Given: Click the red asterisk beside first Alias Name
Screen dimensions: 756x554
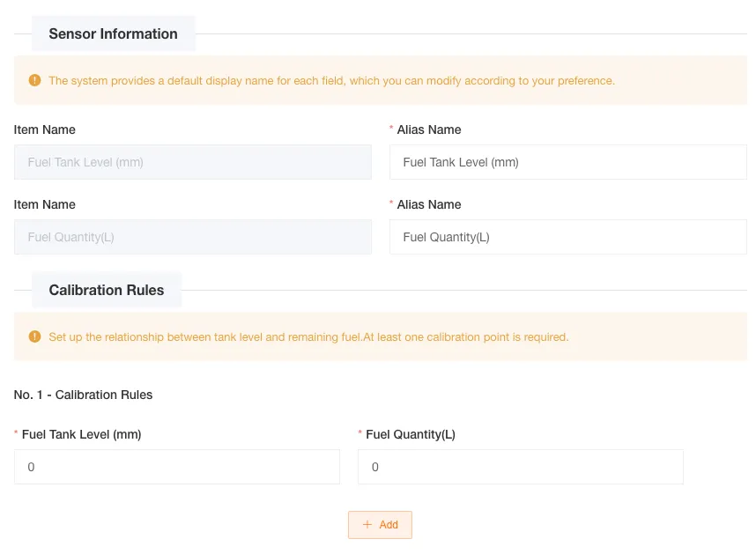Looking at the screenshot, I should [x=390, y=129].
